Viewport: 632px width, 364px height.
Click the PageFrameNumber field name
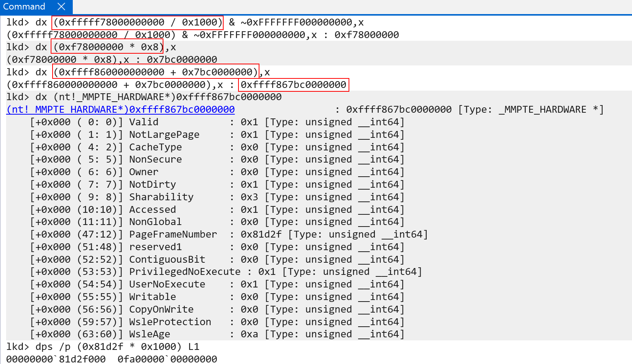coord(173,235)
